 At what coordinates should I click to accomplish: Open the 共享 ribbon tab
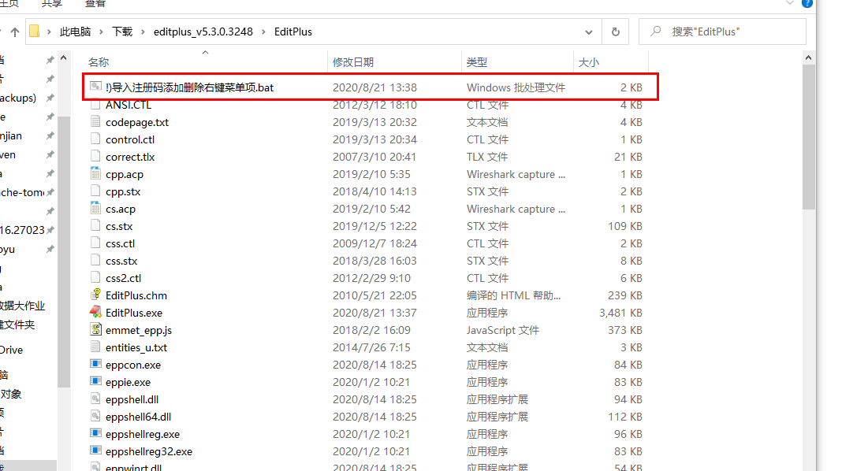[51, 4]
